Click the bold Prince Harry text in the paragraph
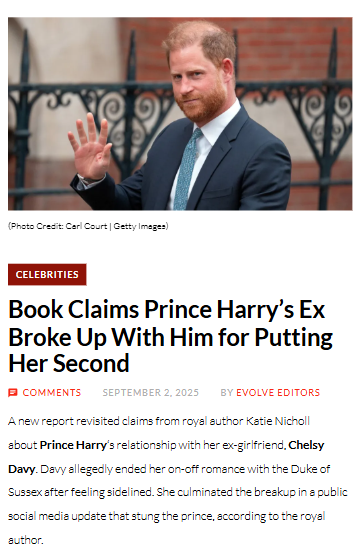362x553 pixels. pyautogui.click(x=73, y=445)
